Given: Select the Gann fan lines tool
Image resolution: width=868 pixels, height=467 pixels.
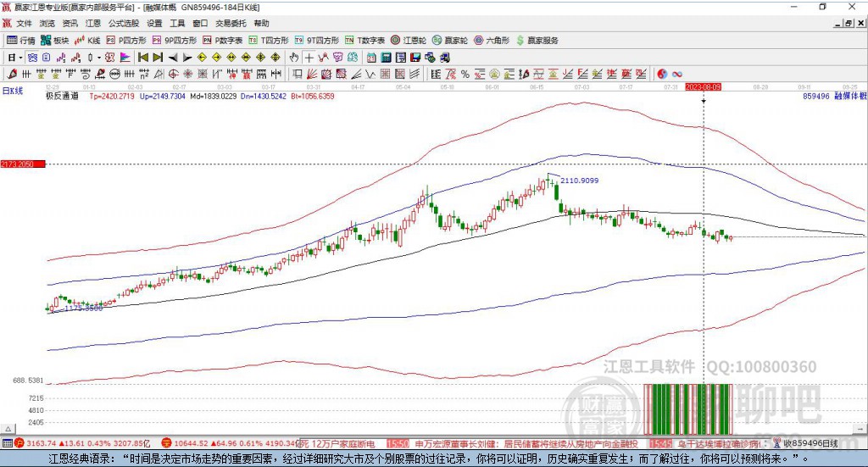Looking at the screenshot, I should [x=312, y=74].
